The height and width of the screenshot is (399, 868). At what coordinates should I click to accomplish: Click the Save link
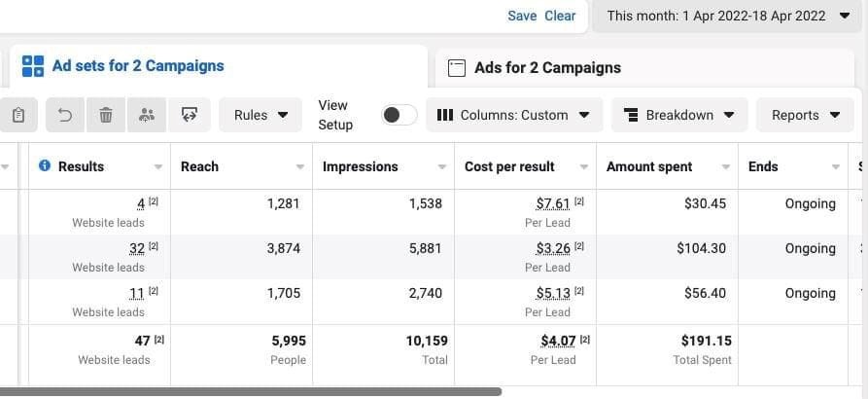tap(522, 16)
